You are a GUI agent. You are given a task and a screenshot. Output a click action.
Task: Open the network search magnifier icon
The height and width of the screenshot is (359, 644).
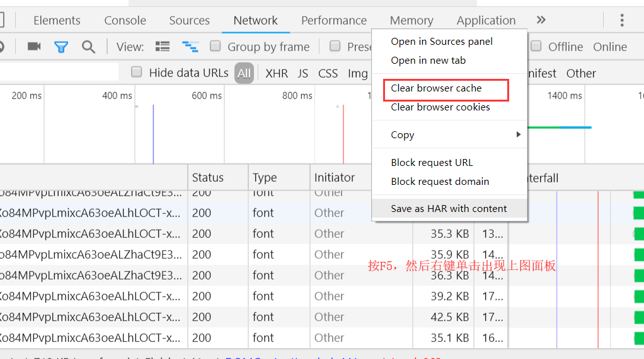point(88,47)
